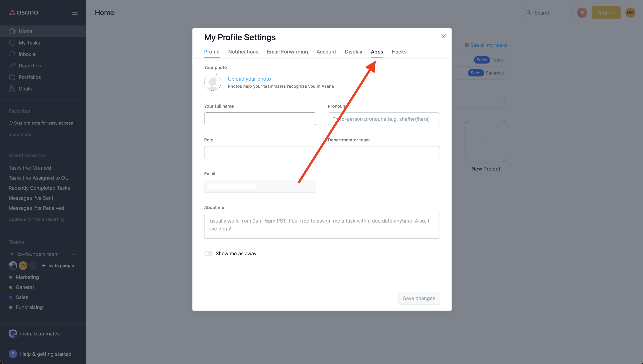The width and height of the screenshot is (643, 364).
Task: Click the Pronouns input field
Action: 384,119
